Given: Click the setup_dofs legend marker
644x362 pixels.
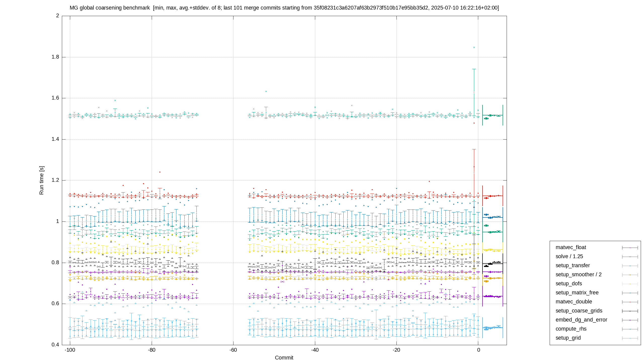Looking at the screenshot, I should click(x=630, y=284).
